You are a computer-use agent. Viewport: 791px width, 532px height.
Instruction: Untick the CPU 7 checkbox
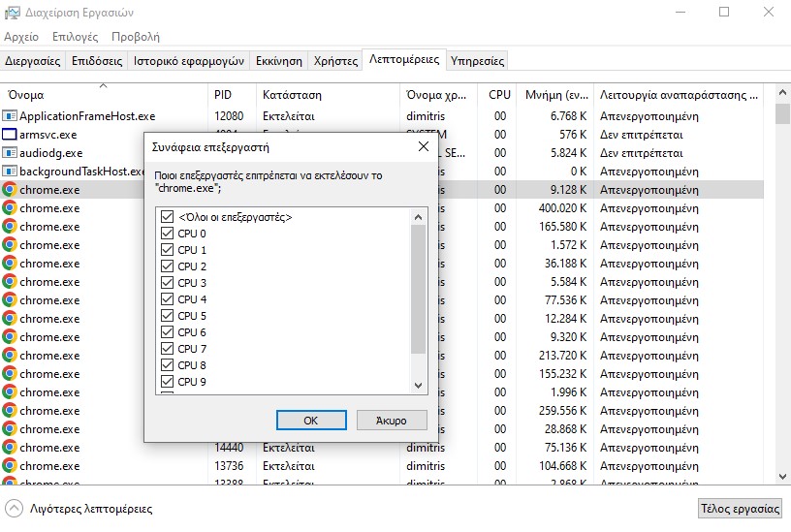[167, 349]
